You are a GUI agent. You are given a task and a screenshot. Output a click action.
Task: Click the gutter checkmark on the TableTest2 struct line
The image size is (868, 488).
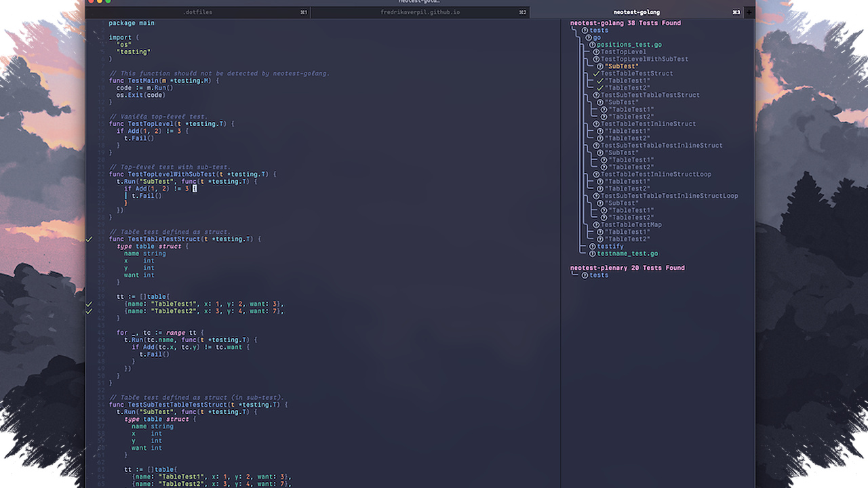click(89, 311)
